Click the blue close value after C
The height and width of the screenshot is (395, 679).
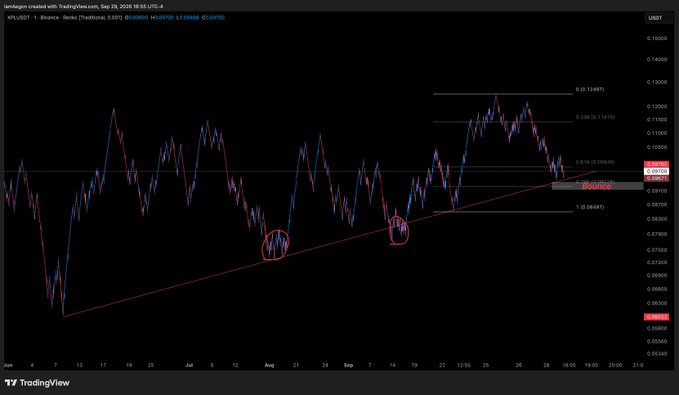point(214,18)
